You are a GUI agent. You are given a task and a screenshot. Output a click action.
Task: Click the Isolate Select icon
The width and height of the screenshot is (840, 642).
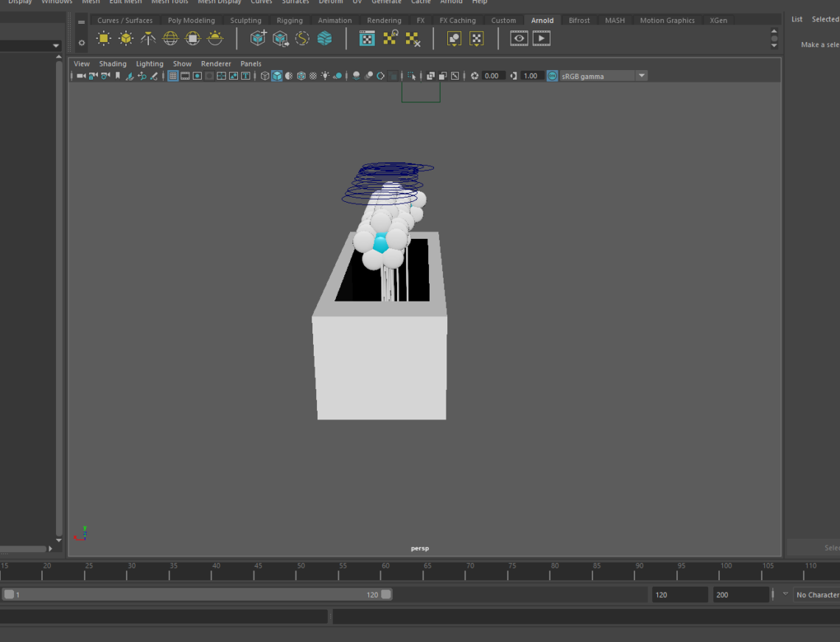click(x=411, y=76)
